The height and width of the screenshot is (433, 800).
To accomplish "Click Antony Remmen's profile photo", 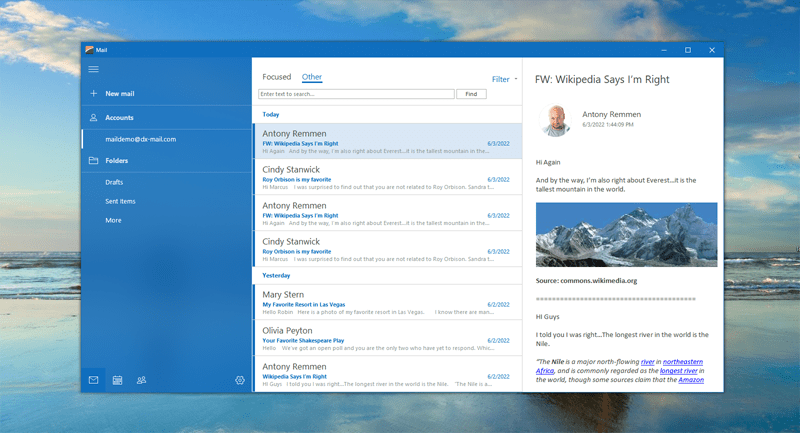I will [x=555, y=120].
